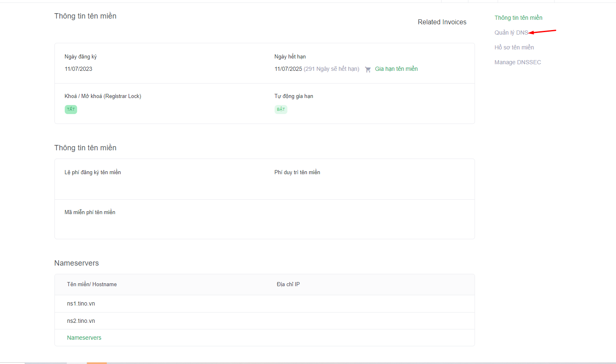Image resolution: width=616 pixels, height=364 pixels.
Task: Click the green Nameservers link in the table
Action: tap(84, 338)
